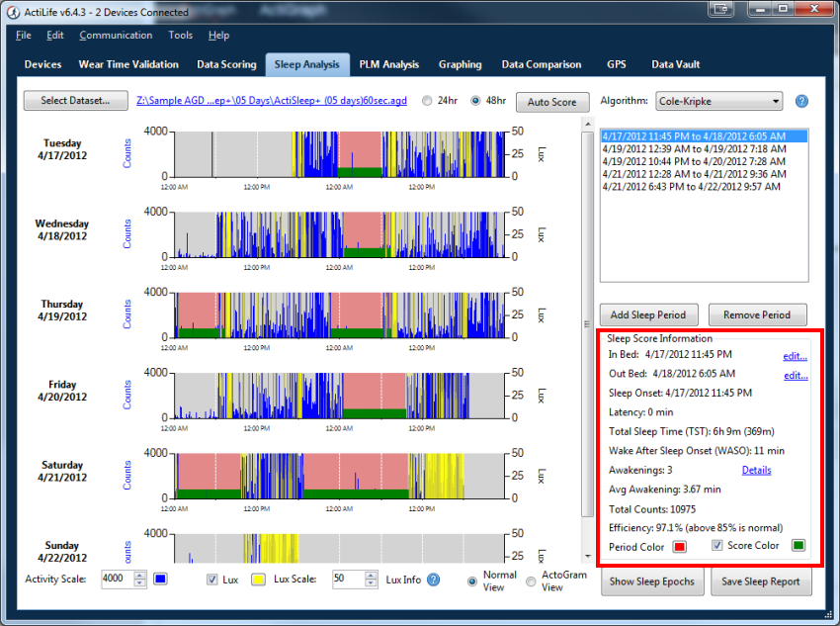The image size is (840, 626).
Task: Select the 24hr radio button
Action: pyautogui.click(x=427, y=101)
